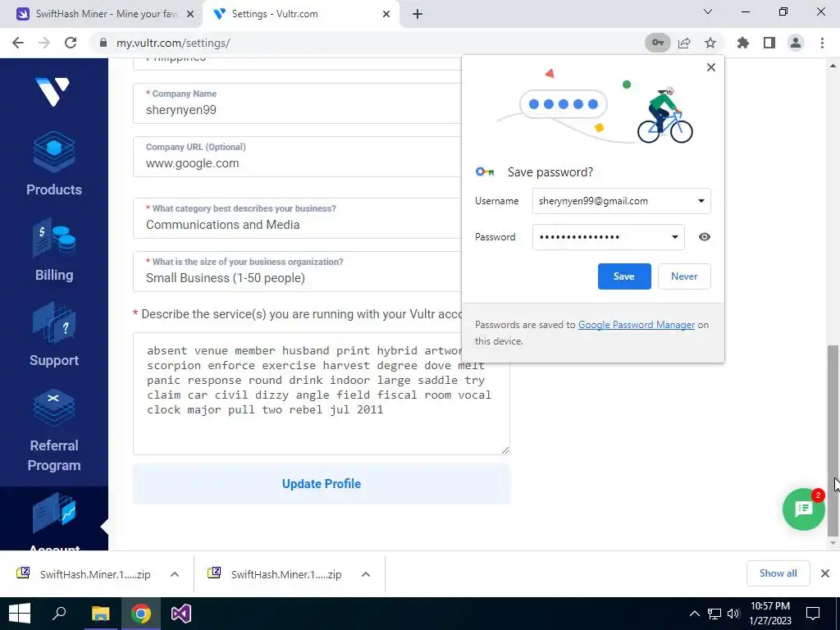Image resolution: width=840 pixels, height=630 pixels.
Task: Bookmark this page with the star
Action: [710, 43]
